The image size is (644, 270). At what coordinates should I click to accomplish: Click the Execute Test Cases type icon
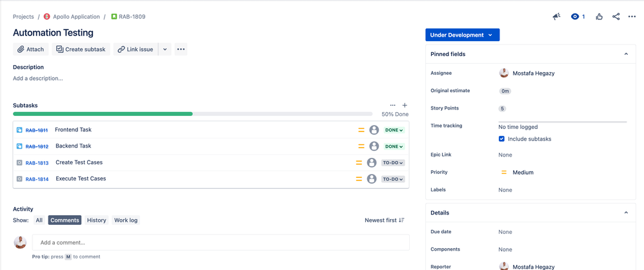tap(19, 179)
